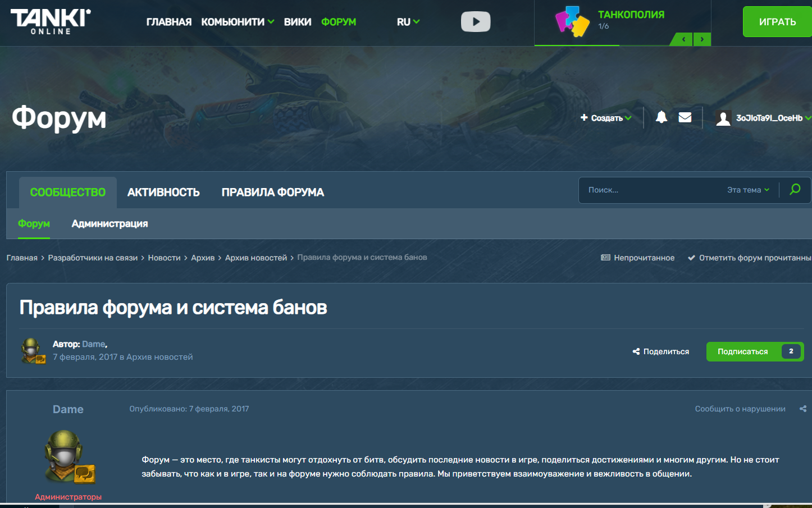Switch to the Активность tab
Image resolution: width=812 pixels, height=508 pixels.
pos(163,192)
